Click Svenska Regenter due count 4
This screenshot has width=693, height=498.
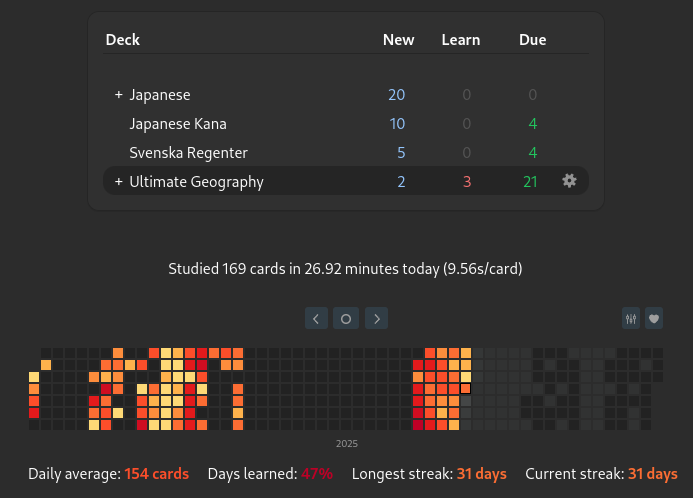tap(533, 153)
